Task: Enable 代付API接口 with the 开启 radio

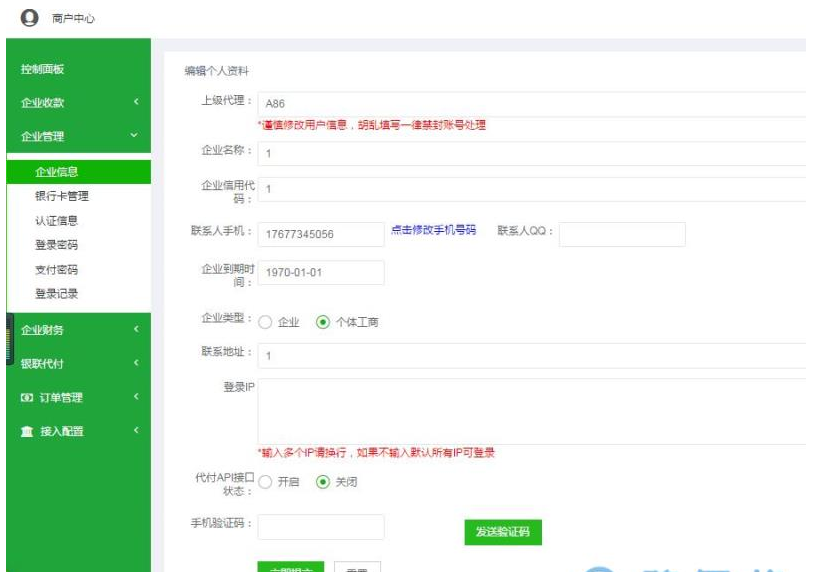Action: click(266, 482)
